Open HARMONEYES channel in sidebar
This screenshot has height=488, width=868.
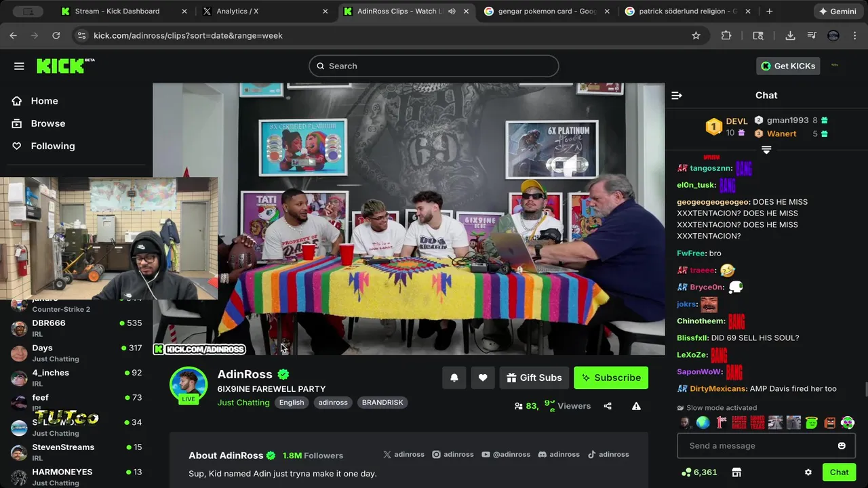pyautogui.click(x=77, y=477)
